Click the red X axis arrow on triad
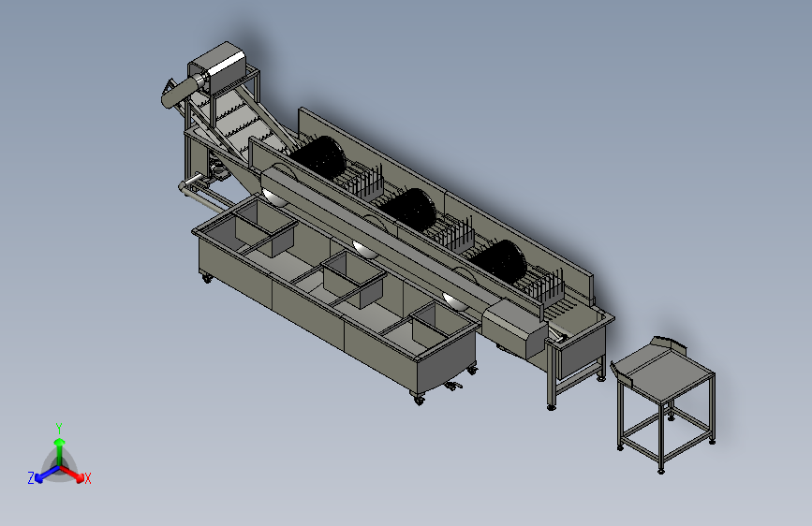Viewport: 812px width, 526px height. [x=73, y=474]
